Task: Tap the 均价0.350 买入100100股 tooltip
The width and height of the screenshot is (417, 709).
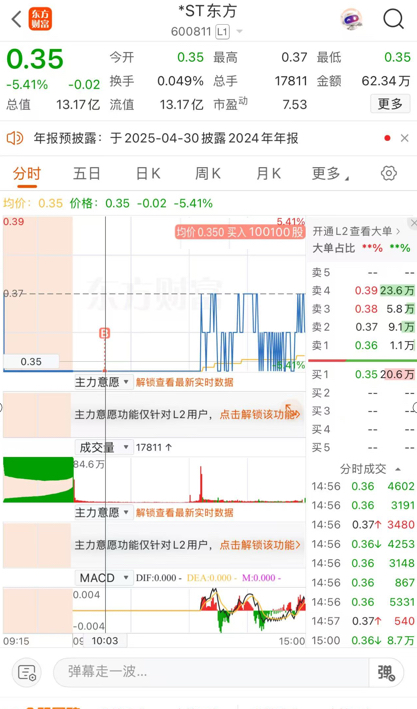Action: pos(240,232)
